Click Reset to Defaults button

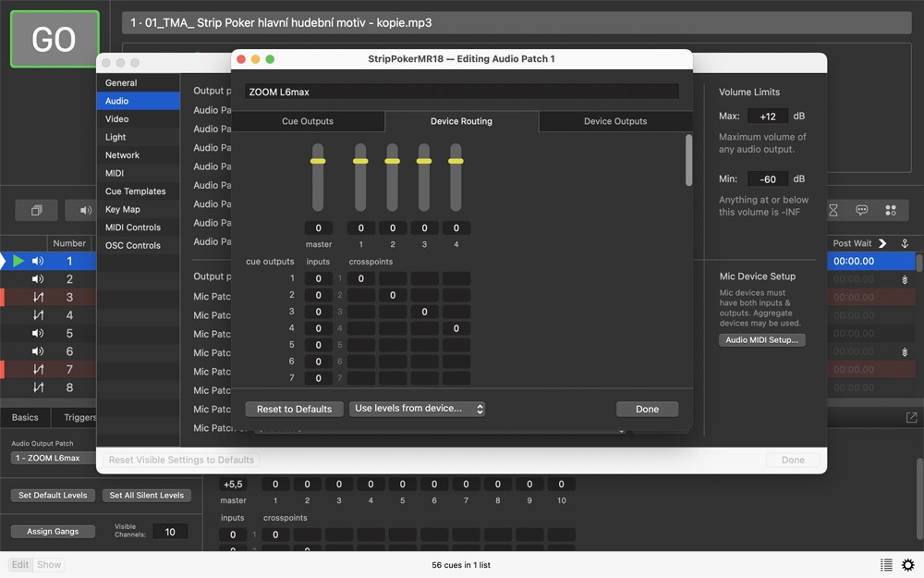pyautogui.click(x=294, y=409)
